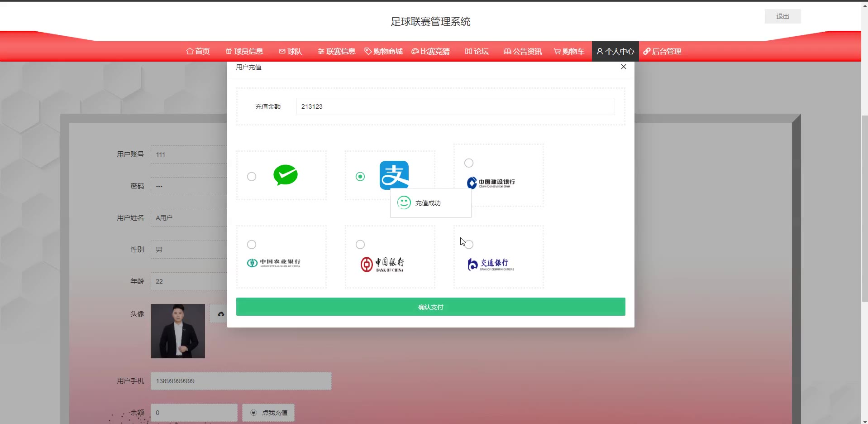The height and width of the screenshot is (424, 868).
Task: Open the 后台管理 menu item
Action: (x=663, y=51)
